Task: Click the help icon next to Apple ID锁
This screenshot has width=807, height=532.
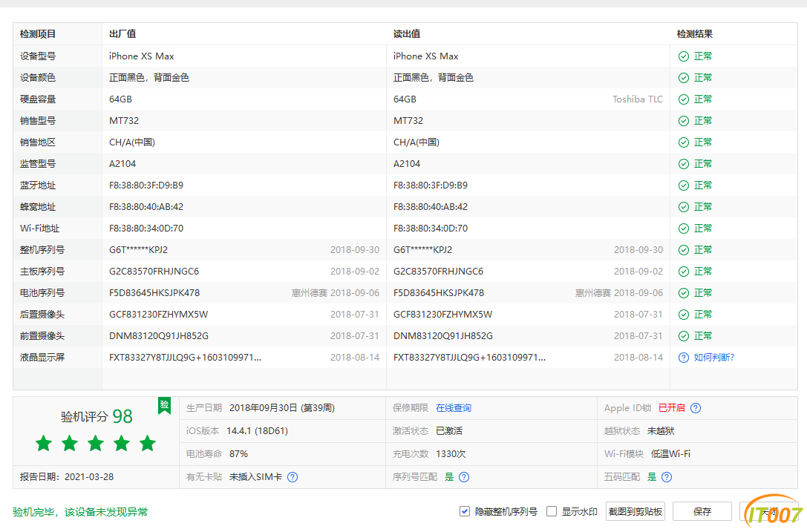Action: 696,408
